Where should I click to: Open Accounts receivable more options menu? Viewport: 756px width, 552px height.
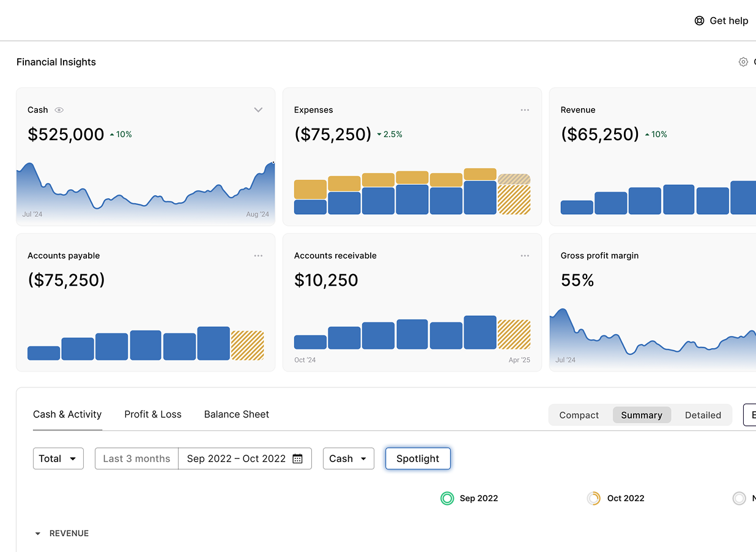[x=525, y=256]
